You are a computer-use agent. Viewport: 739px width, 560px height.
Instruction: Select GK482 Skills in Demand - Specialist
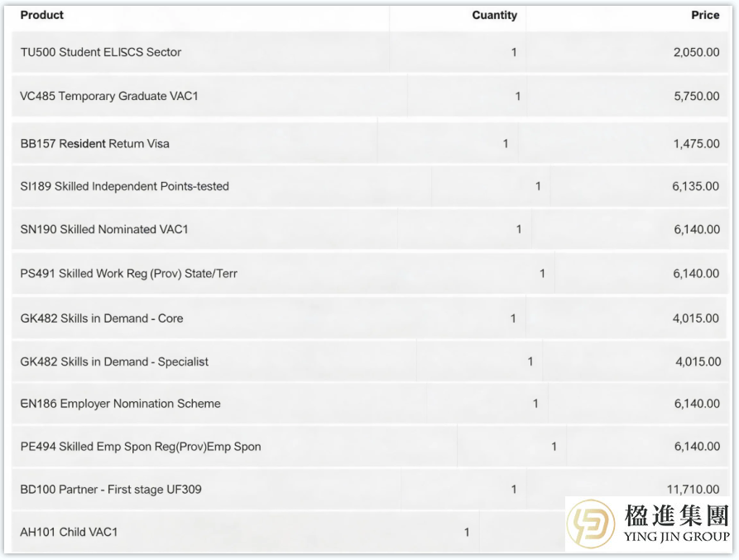tap(114, 361)
